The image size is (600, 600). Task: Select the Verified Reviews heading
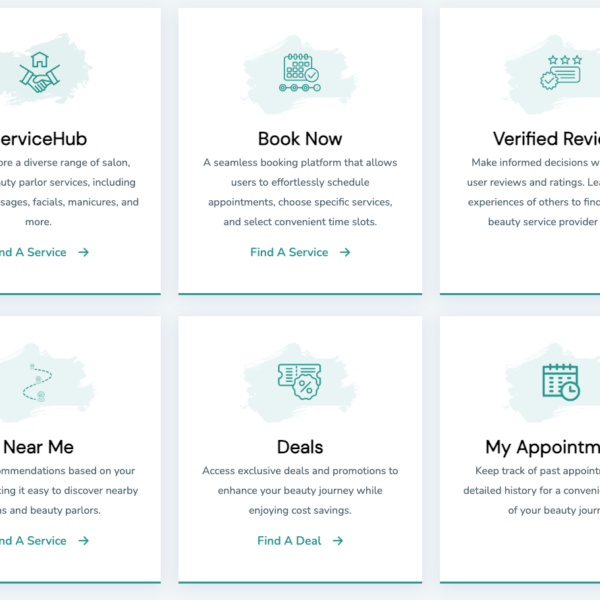(x=546, y=139)
